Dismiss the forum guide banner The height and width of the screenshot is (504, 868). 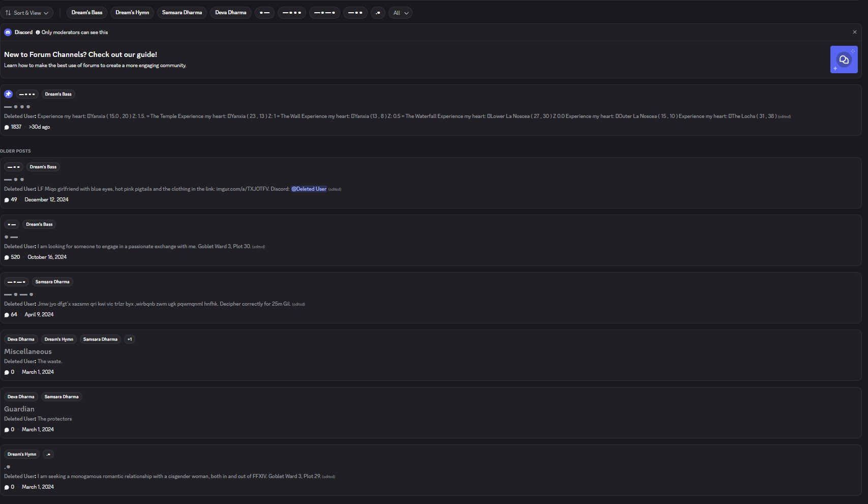(855, 32)
